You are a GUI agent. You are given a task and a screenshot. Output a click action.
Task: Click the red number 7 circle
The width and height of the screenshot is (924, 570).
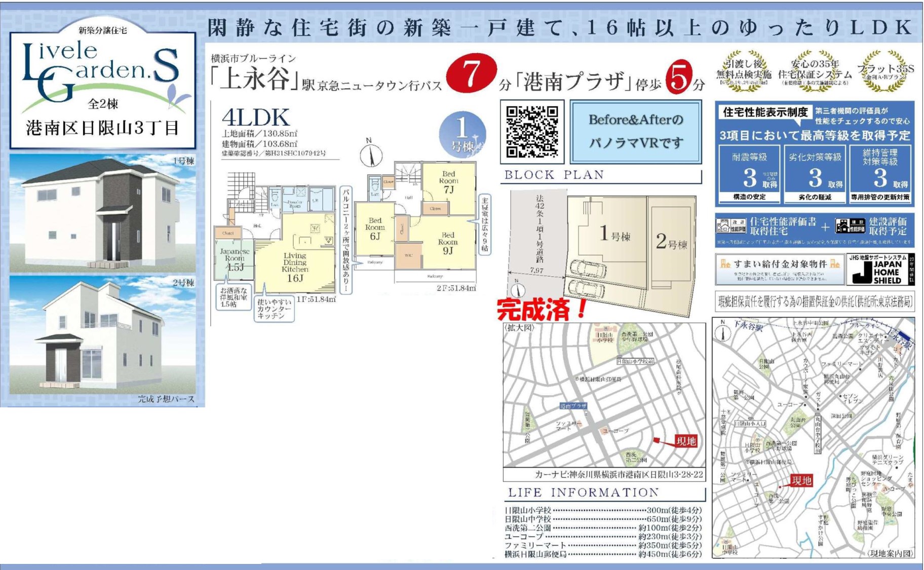[471, 74]
